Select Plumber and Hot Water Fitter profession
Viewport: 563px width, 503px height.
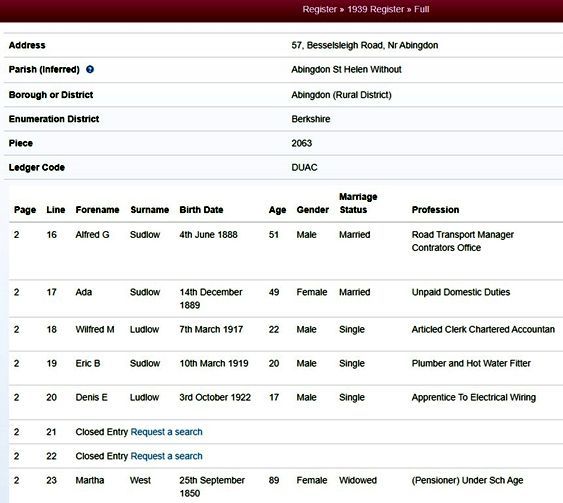471,363
